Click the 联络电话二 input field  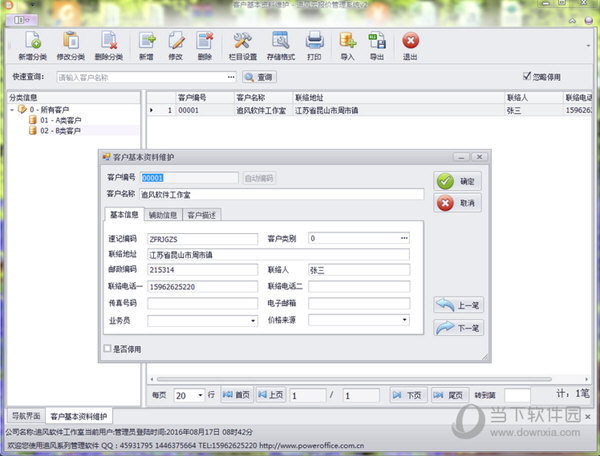(x=359, y=287)
